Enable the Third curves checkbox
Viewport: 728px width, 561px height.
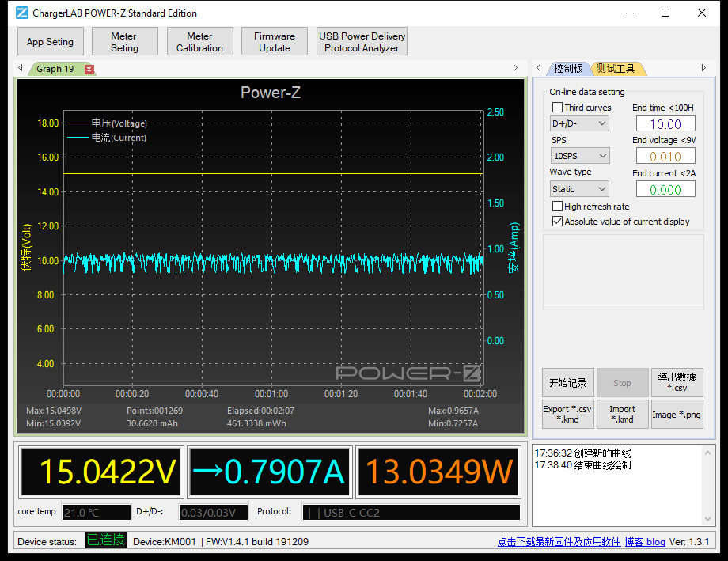(557, 108)
